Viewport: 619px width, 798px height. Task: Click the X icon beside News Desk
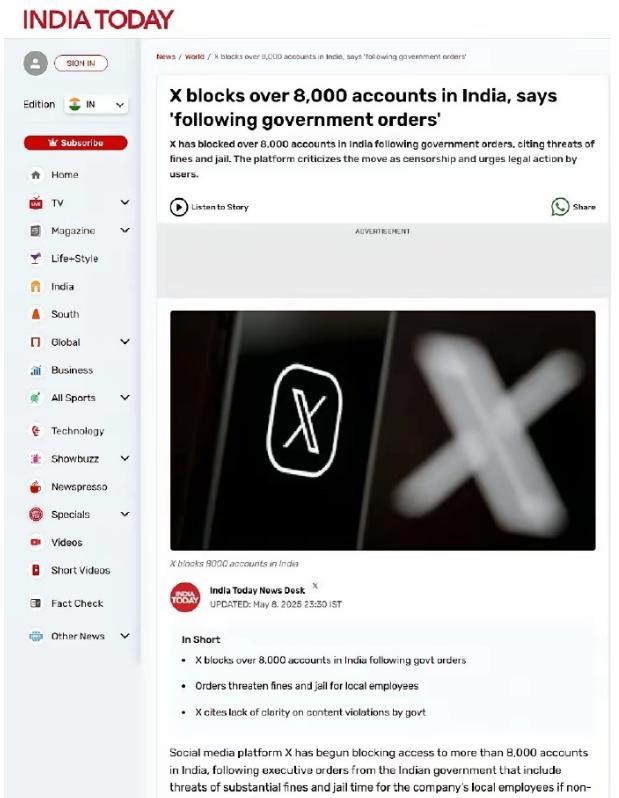315,586
